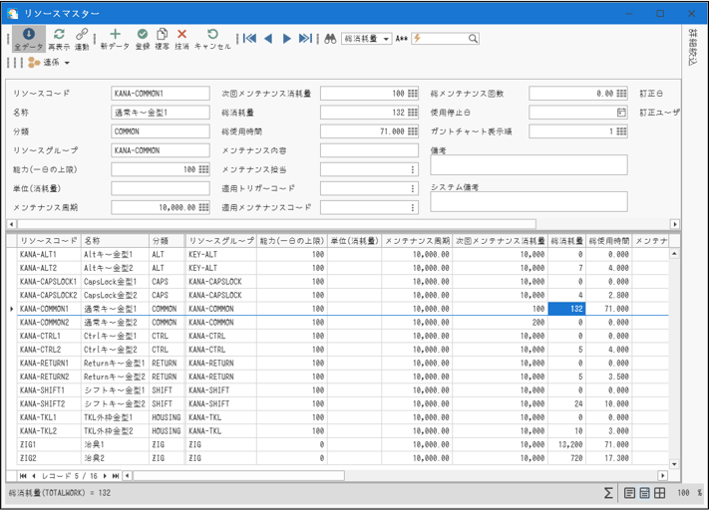Click the 登録 register checkmark icon

click(x=142, y=39)
